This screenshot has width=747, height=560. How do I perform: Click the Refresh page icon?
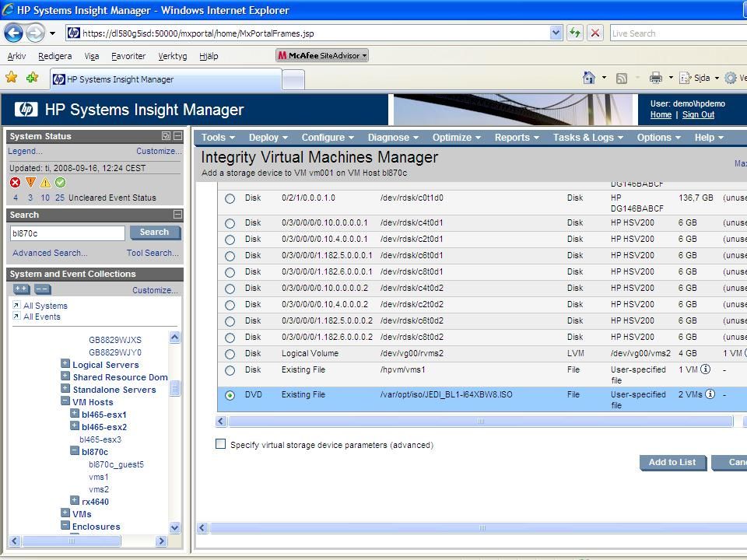click(575, 33)
